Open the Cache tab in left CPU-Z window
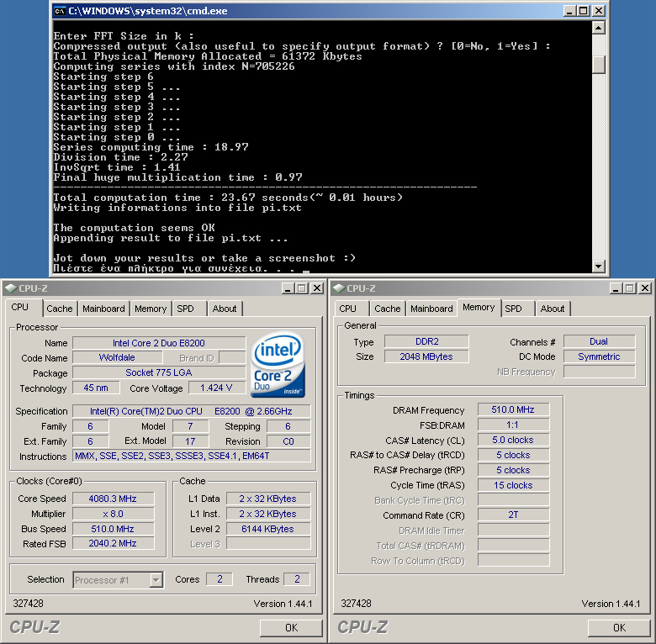Screen dimensions: 656x644 coord(60,309)
